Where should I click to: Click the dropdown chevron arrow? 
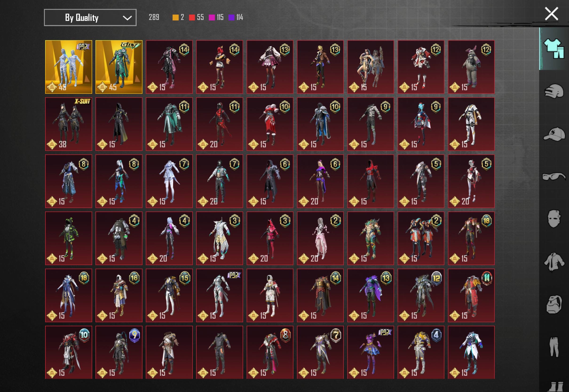[127, 18]
